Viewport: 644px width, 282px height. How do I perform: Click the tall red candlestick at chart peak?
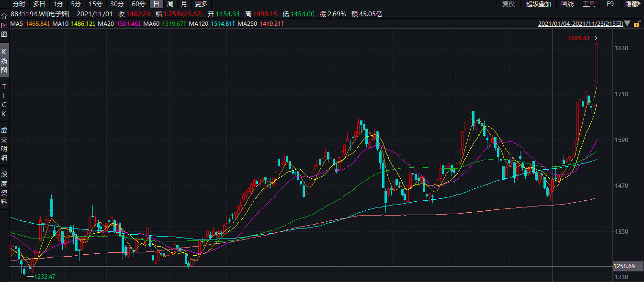click(597, 63)
